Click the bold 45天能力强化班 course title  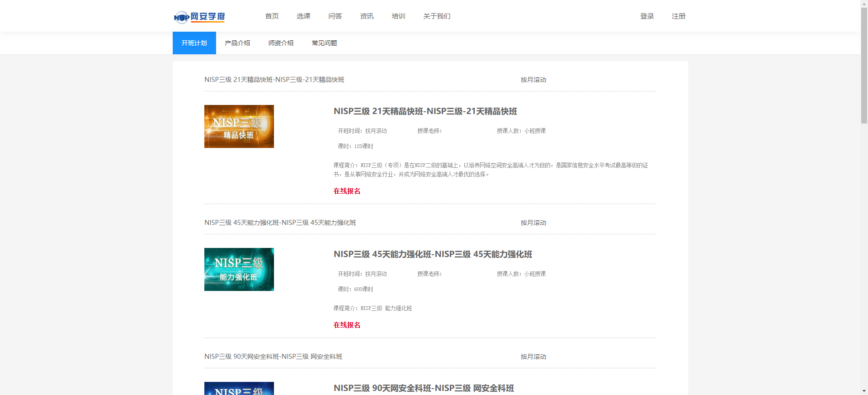[x=433, y=254]
